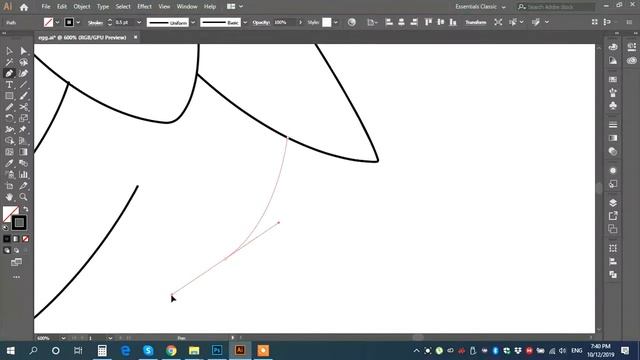Click the Opacity panel link
The height and width of the screenshot is (360, 640).
(261, 23)
